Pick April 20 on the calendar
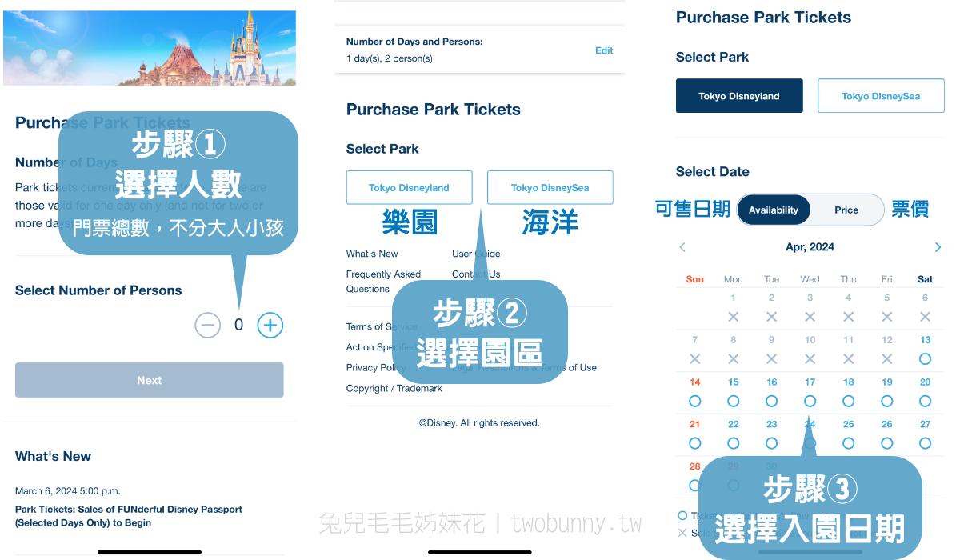960x560 pixels. pos(926,392)
